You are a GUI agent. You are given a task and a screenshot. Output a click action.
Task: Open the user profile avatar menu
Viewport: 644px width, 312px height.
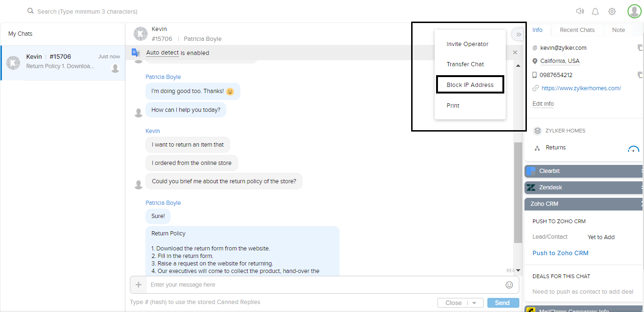[x=634, y=11]
